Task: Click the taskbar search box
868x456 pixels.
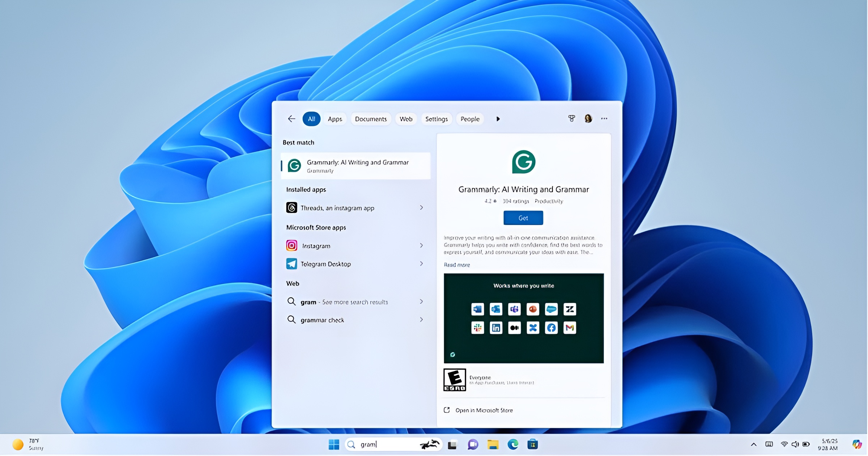Action: pyautogui.click(x=393, y=444)
